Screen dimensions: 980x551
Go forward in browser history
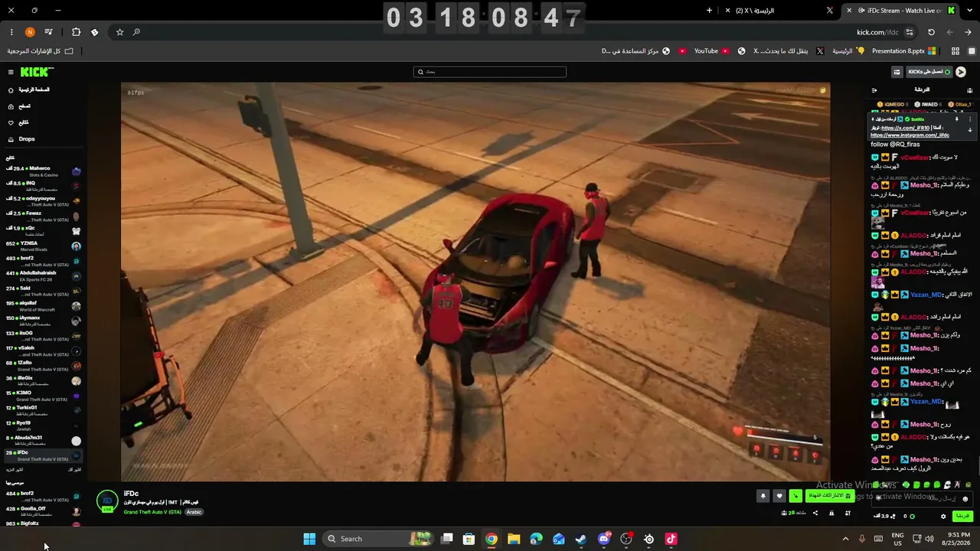(x=949, y=32)
